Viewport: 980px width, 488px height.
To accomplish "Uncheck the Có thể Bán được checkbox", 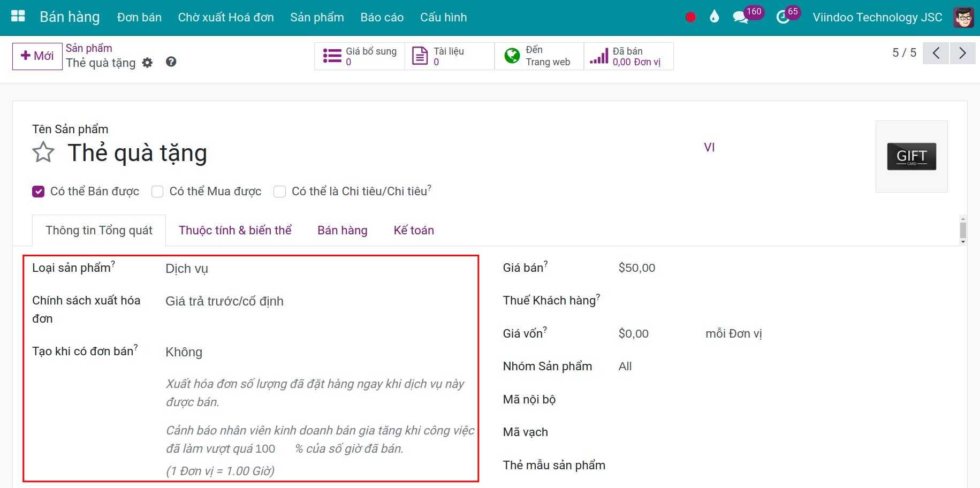I will 38,191.
